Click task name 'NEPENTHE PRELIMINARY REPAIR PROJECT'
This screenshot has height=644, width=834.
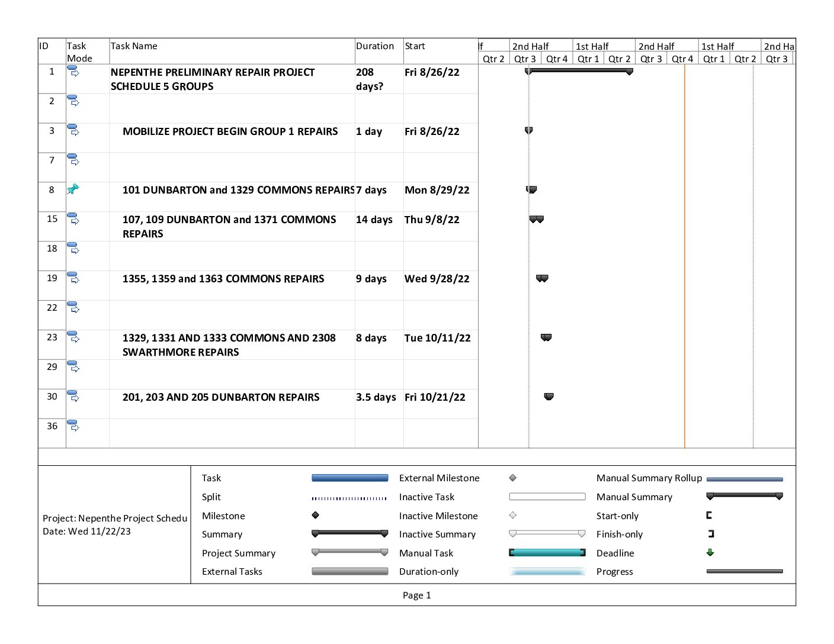tap(213, 72)
